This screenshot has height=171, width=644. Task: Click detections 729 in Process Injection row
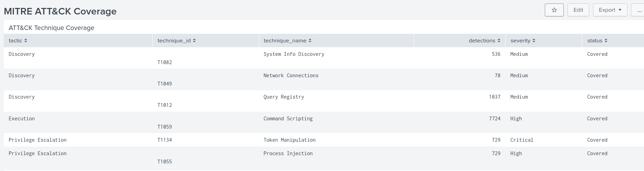coord(496,153)
